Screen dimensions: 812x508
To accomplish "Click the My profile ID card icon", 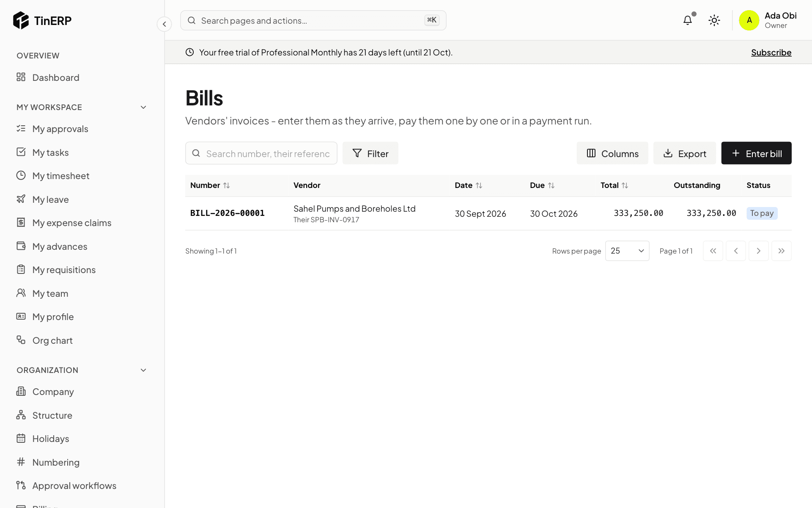I will (21, 317).
